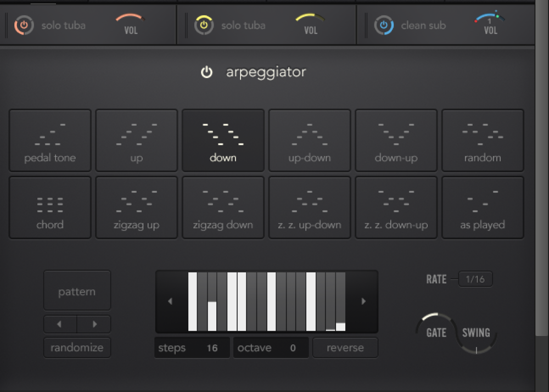
Task: Pick the down-up arpeggio pattern
Action: click(x=396, y=141)
